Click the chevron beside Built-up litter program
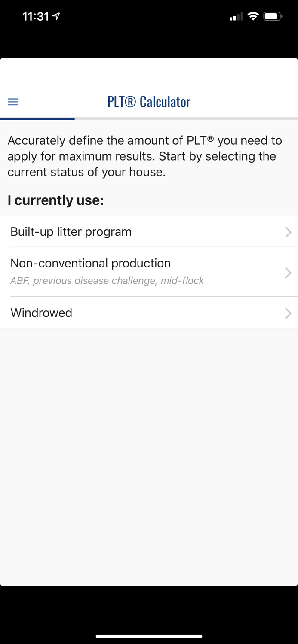 click(288, 232)
